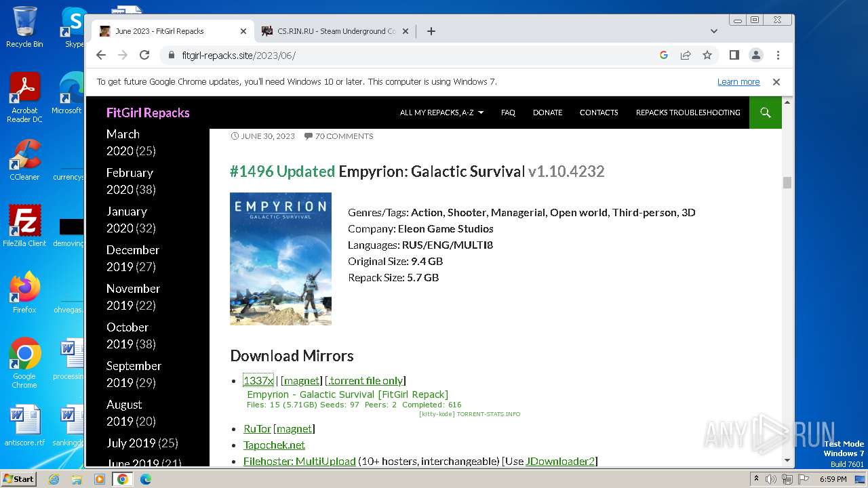Open Empyrion: Galactic Survival post title
The height and width of the screenshot is (488, 868).
click(432, 171)
